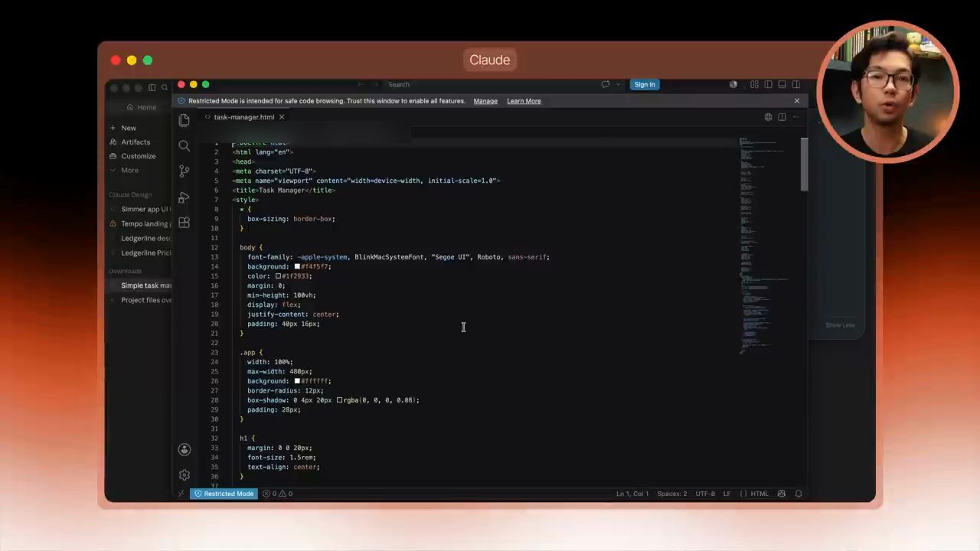Dismiss the Restricted Mode banner
Viewport: 980px width, 551px height.
[x=796, y=101]
